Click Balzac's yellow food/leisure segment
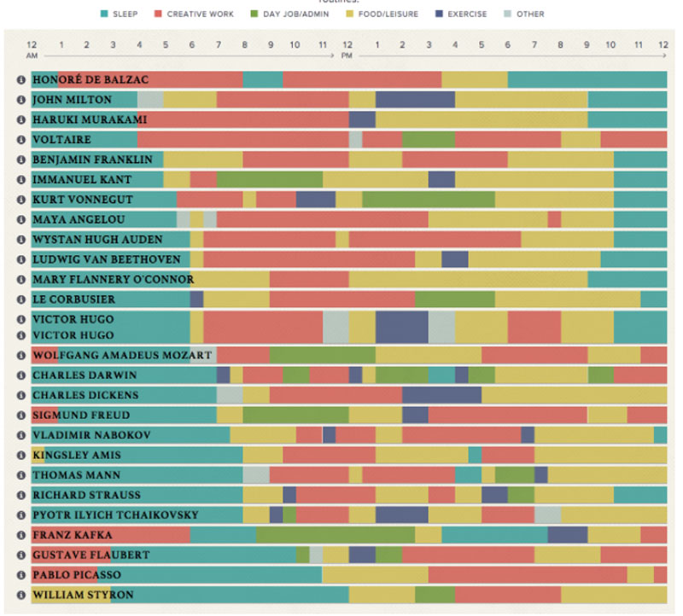683x616 pixels. click(x=475, y=79)
